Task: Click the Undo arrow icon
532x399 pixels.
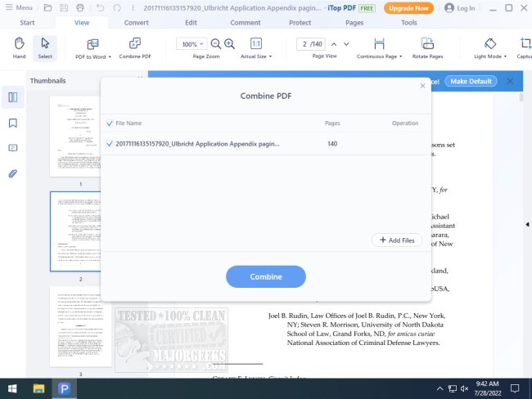Action: click(101, 7)
